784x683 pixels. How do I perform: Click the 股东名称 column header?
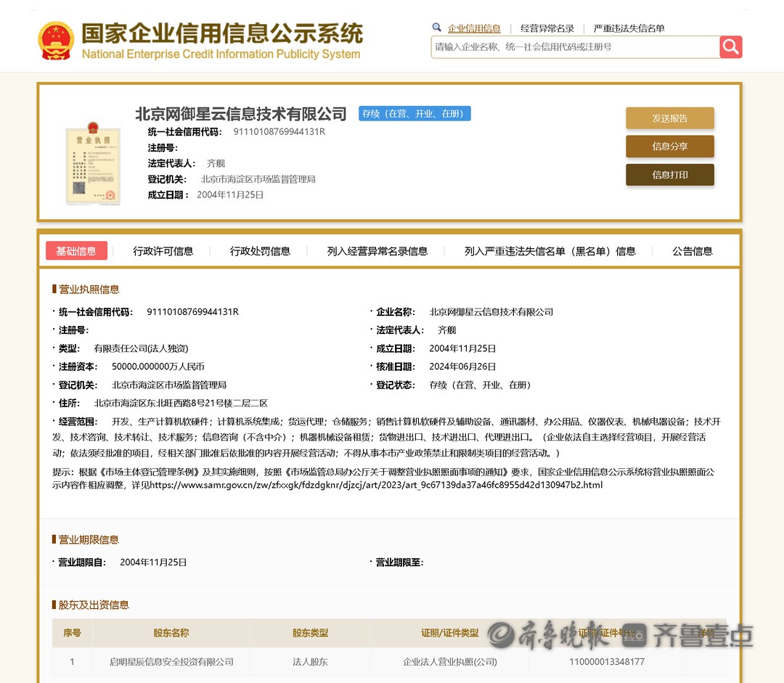171,633
